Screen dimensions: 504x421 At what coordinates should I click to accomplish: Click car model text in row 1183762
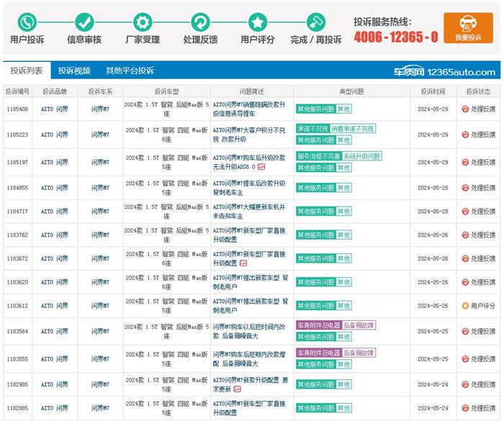(166, 235)
